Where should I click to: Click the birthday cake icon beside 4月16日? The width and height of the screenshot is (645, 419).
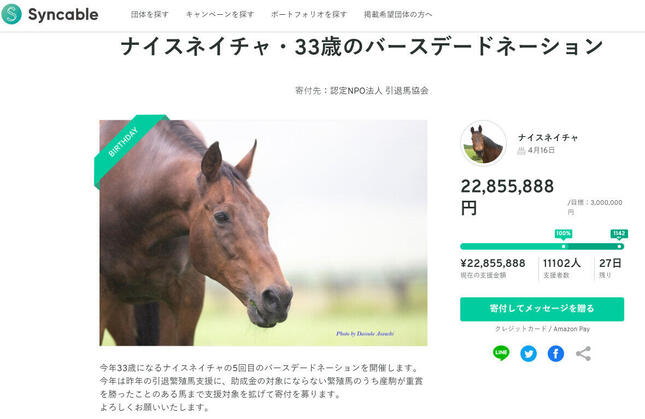click(x=521, y=150)
